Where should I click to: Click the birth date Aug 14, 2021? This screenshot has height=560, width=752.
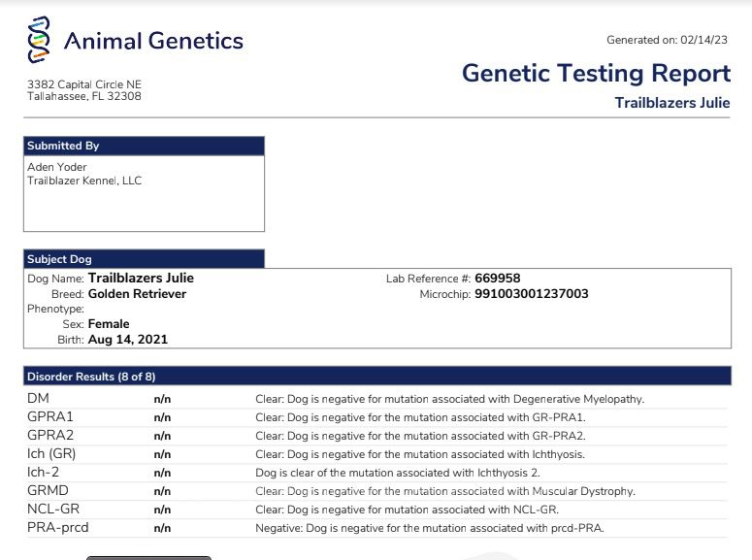pos(128,340)
